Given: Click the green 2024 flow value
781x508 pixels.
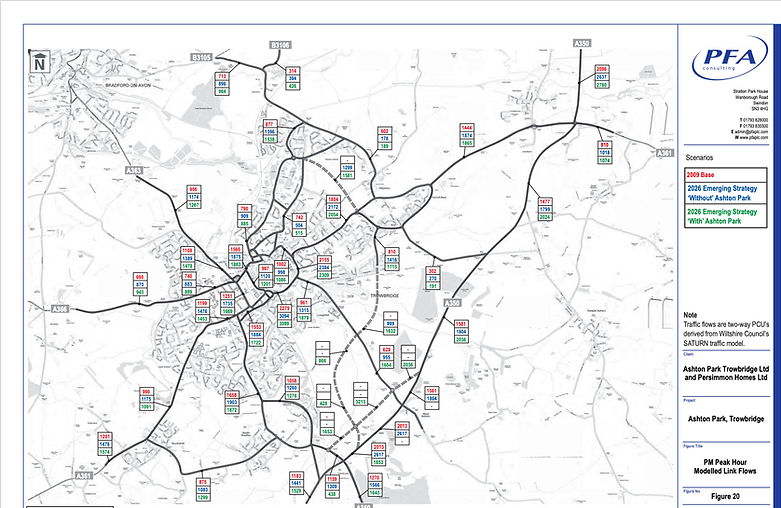Looking at the screenshot, I should pos(545,217).
